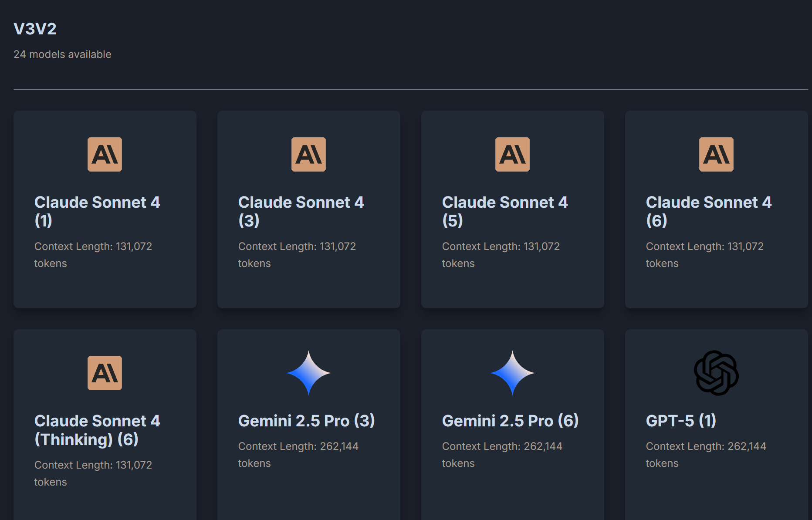The image size is (812, 520).
Task: Click the OpenAI logo on GPT-5 (1) card
Action: [716, 373]
